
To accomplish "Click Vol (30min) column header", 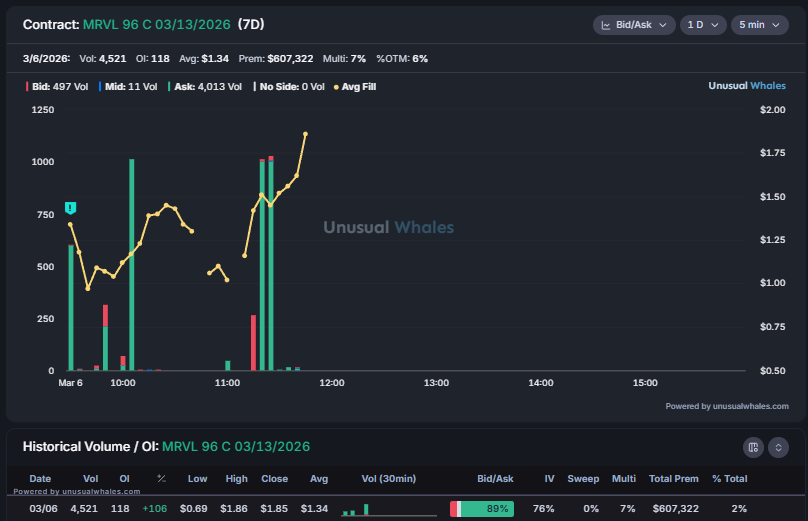I will click(389, 478).
